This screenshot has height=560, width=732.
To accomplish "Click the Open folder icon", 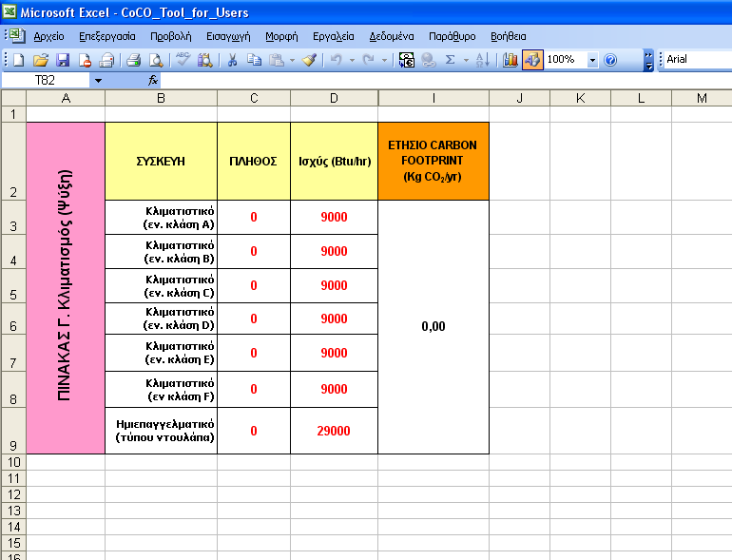I will pyautogui.click(x=41, y=60).
